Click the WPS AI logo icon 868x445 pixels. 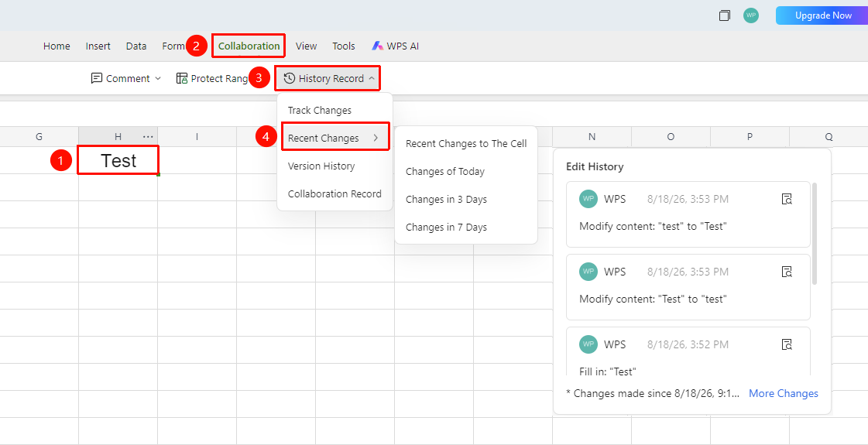click(378, 46)
